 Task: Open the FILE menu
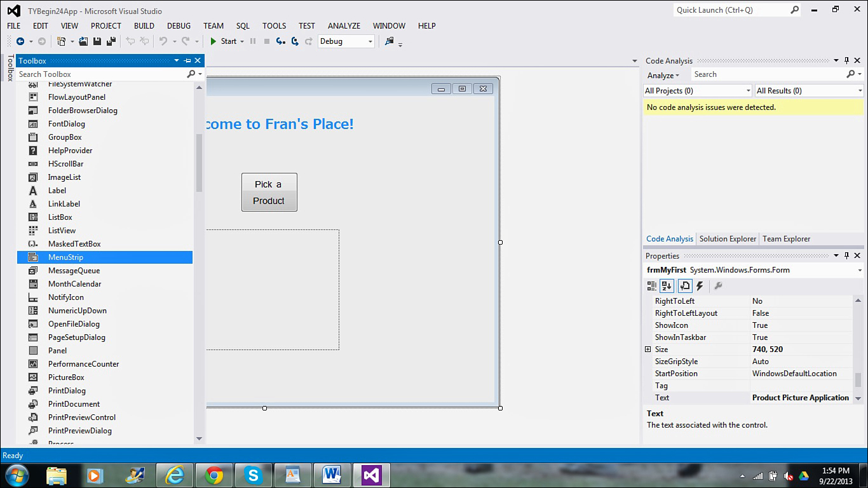[14, 26]
